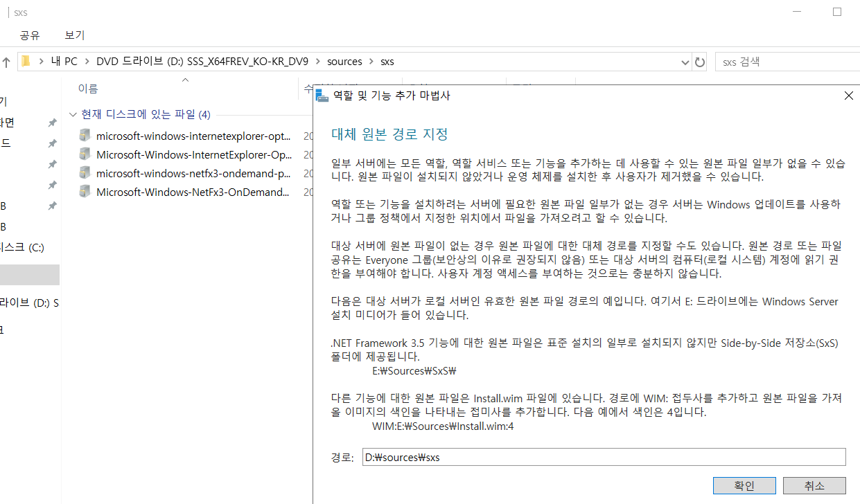Open the 공유 ribbon tab

pyautogui.click(x=30, y=35)
